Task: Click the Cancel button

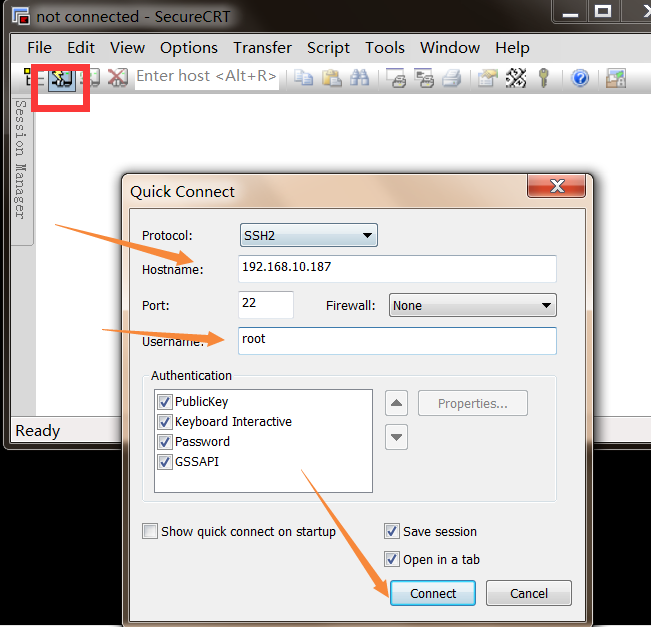Action: (529, 593)
